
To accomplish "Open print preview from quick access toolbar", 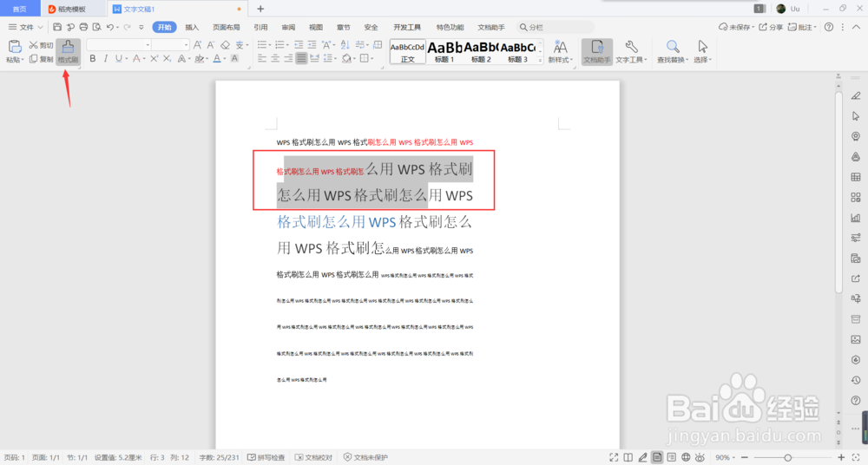I will pos(97,27).
